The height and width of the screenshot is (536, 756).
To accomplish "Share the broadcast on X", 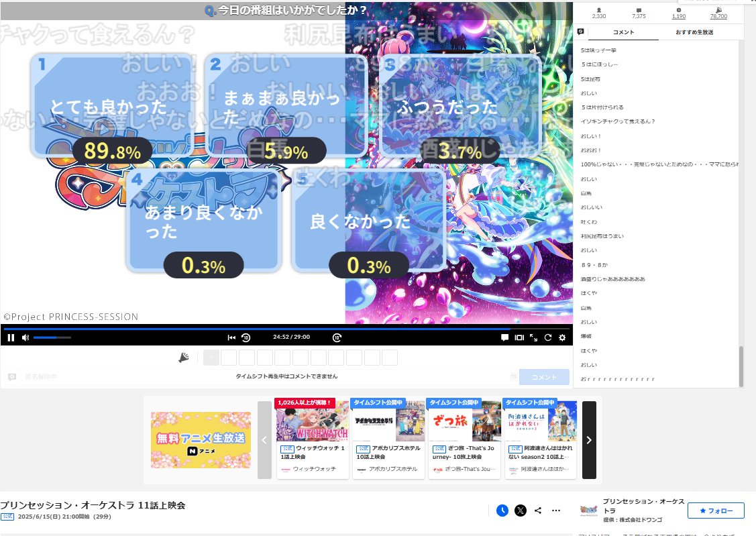I will click(521, 510).
